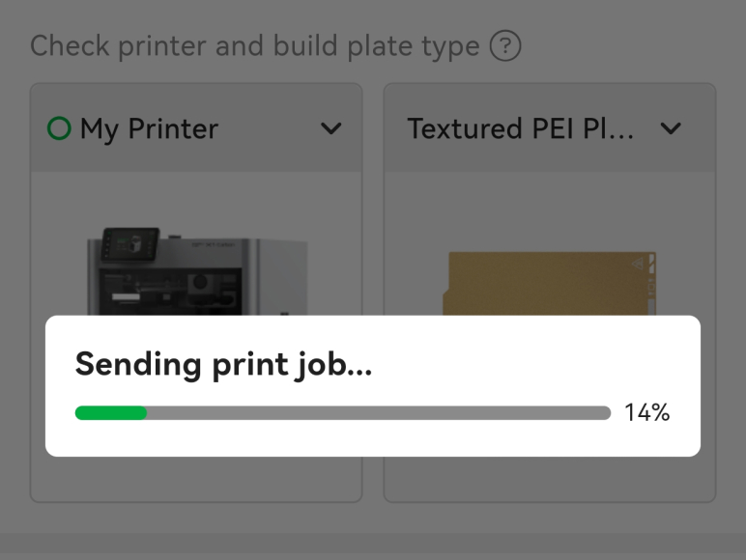Click the gray unfilled progress bar track
The width and height of the screenshot is (746, 560).
click(x=377, y=413)
